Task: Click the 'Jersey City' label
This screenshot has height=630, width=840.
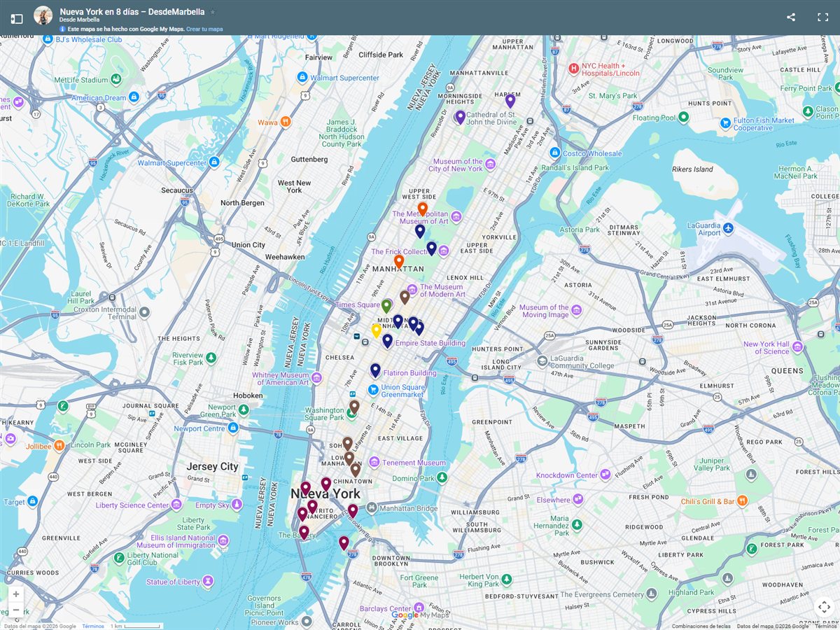Action: [212, 467]
